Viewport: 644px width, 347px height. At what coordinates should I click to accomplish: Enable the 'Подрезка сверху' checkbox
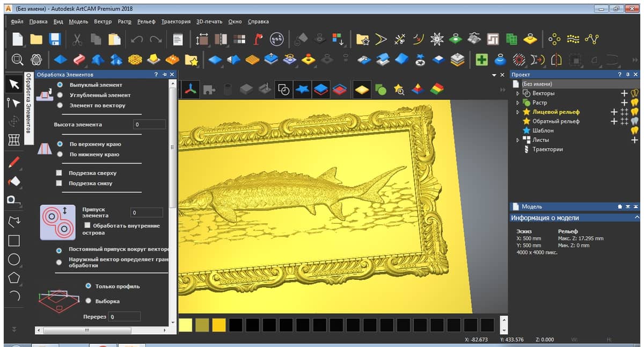59,173
